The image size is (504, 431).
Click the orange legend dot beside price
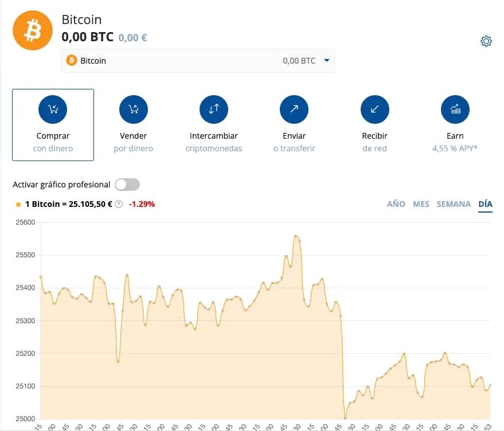(x=18, y=205)
